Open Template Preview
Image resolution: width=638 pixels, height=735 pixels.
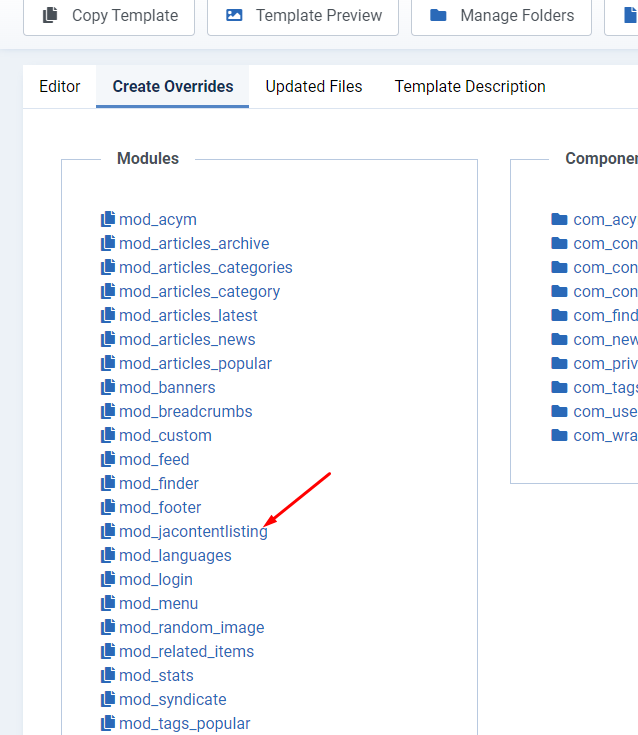coord(318,15)
